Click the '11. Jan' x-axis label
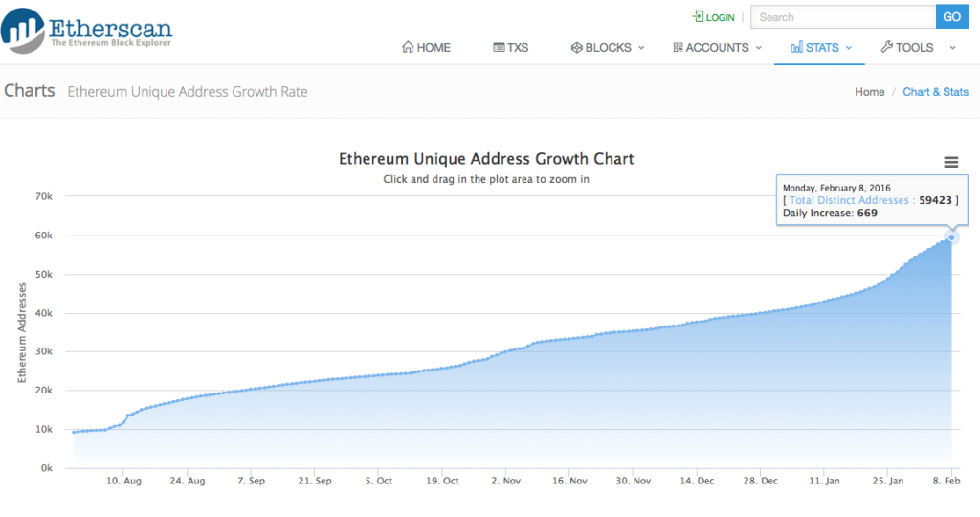This screenshot has height=517, width=980. 824,481
